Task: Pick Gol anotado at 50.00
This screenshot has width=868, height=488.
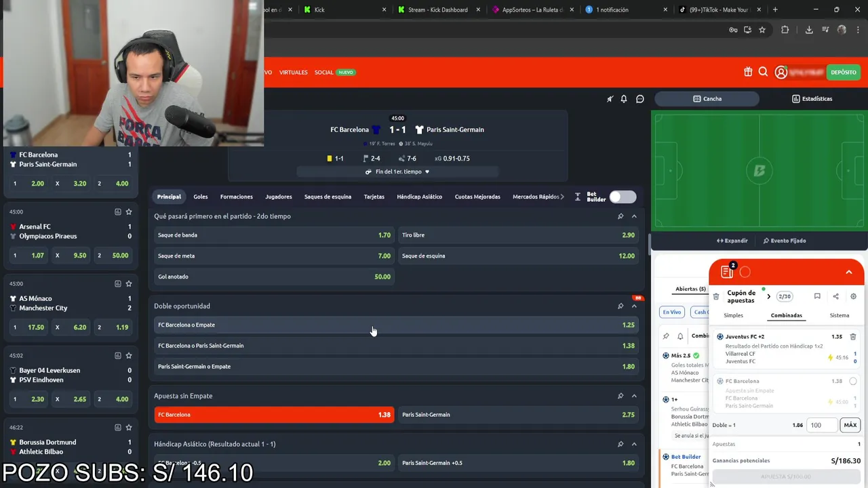Action: (274, 277)
